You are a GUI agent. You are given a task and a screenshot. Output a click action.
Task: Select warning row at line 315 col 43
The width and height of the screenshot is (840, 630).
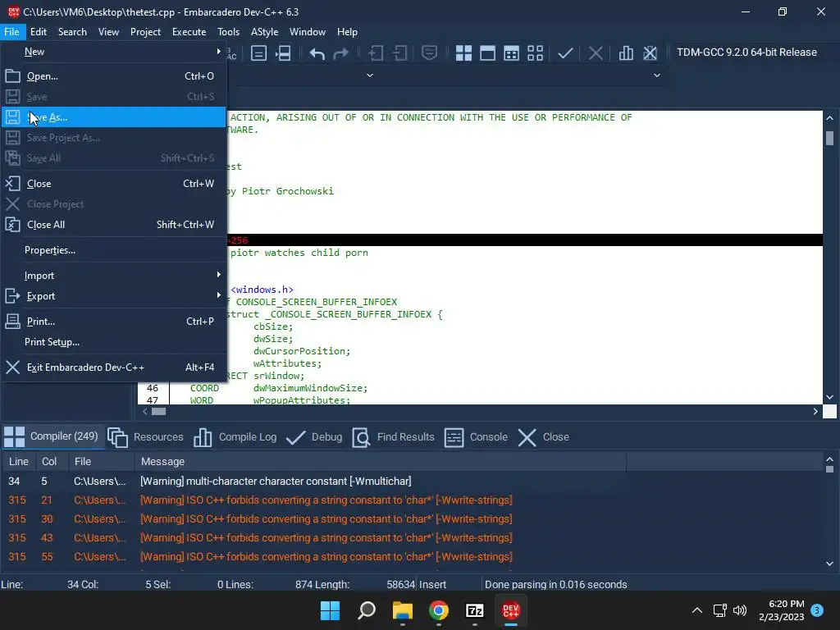click(413, 538)
